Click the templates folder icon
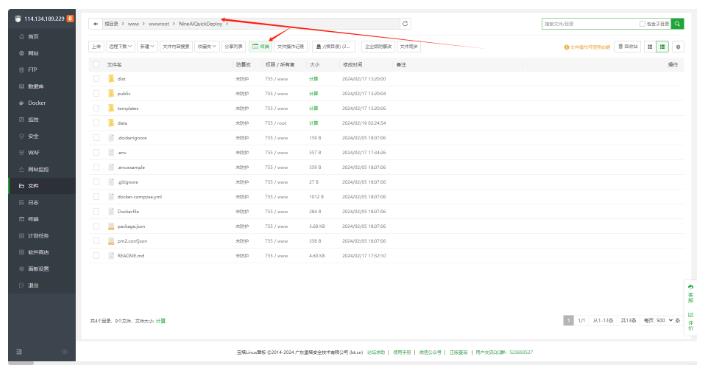This screenshot has height=371, width=706. (111, 108)
